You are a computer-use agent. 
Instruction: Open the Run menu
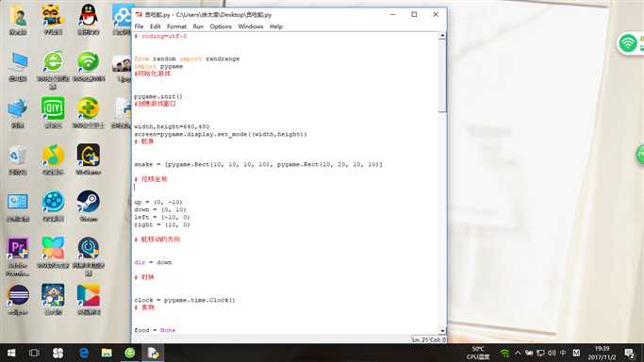[198, 26]
